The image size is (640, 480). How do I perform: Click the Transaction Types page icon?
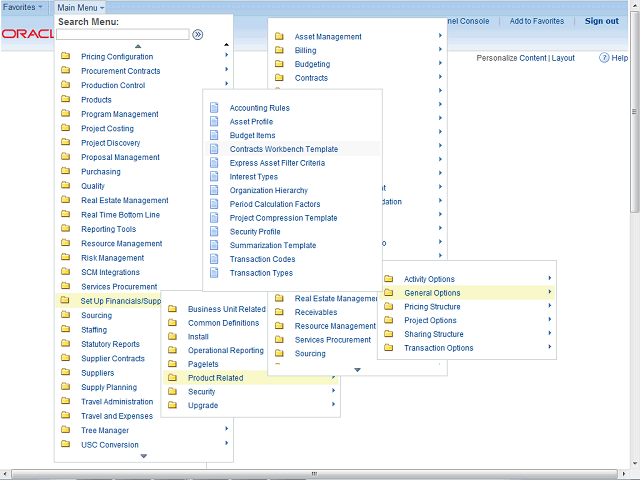pos(214,273)
